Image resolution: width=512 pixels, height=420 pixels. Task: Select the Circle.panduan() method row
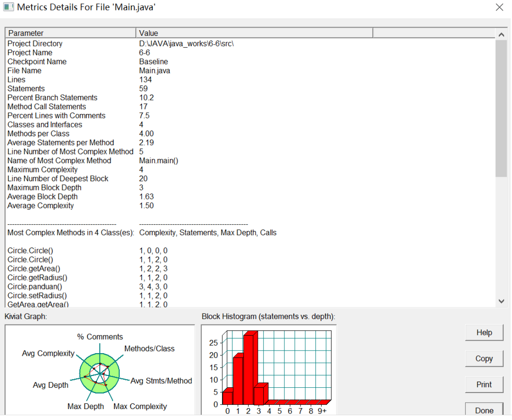(250, 286)
